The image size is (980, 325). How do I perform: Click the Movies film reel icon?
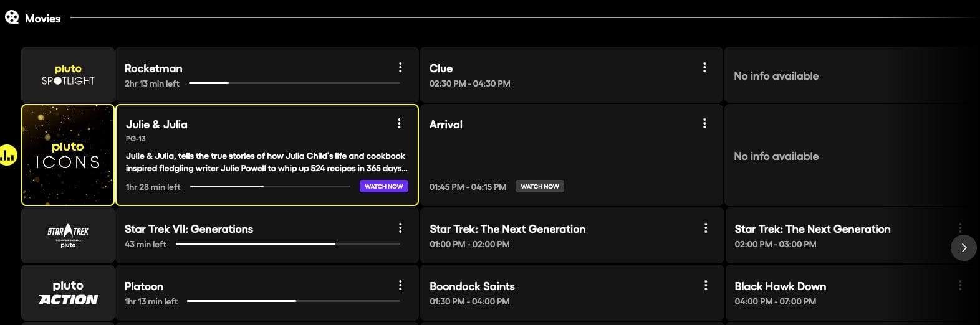pos(12,17)
